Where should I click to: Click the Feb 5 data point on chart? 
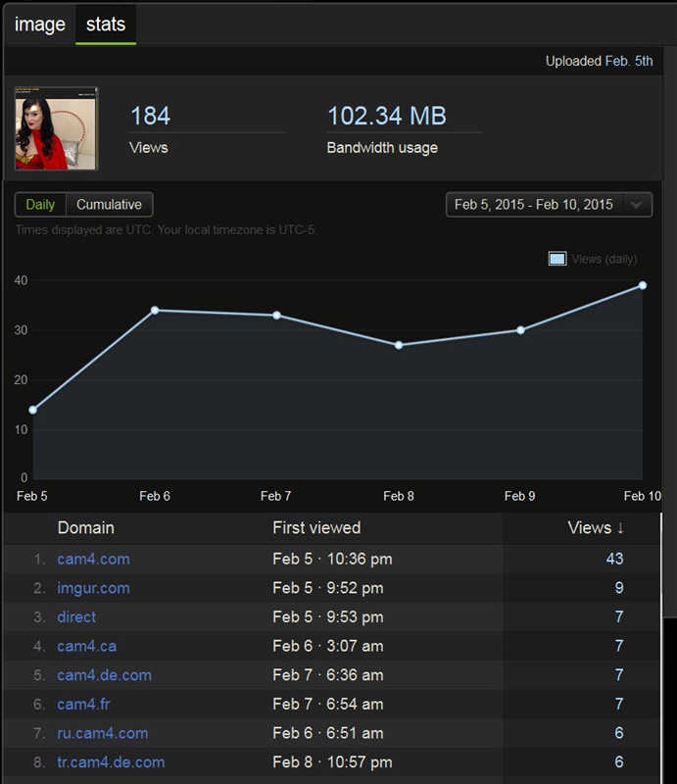33,410
